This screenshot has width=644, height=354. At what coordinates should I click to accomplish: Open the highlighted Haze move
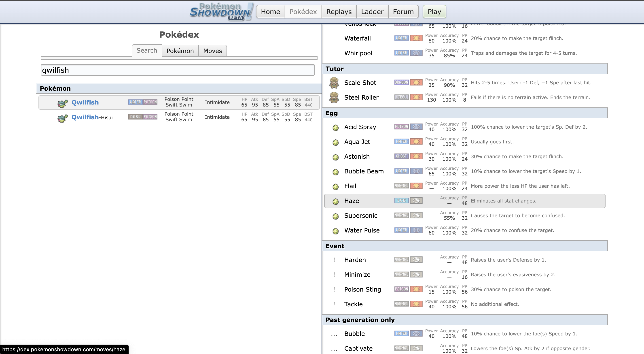click(465, 201)
